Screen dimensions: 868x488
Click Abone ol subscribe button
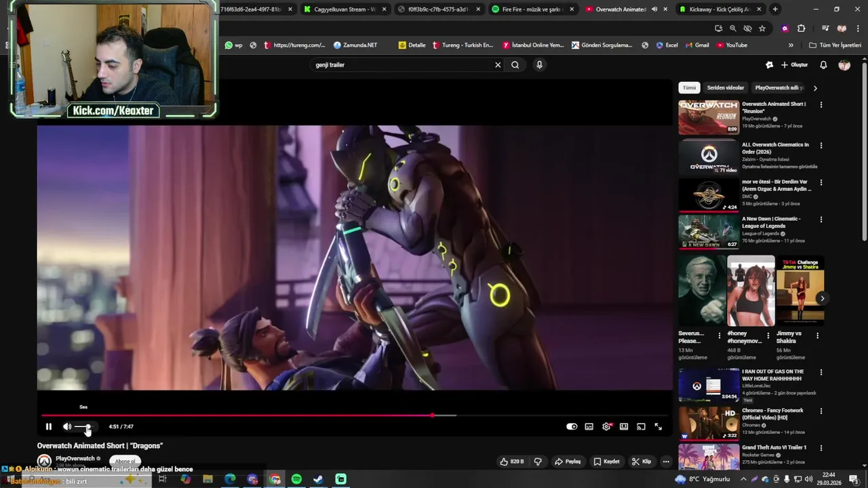coord(125,462)
